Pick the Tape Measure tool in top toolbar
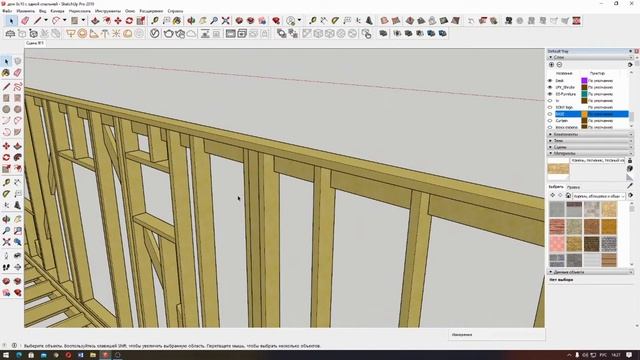 pos(155,20)
